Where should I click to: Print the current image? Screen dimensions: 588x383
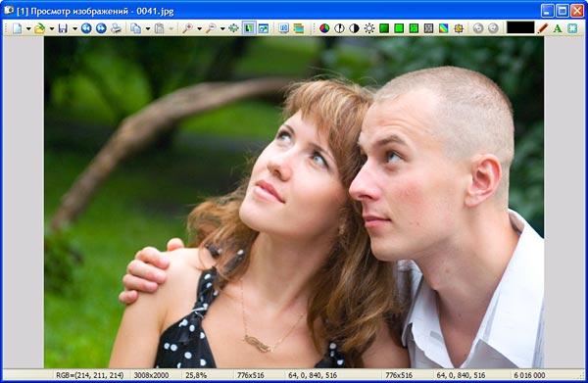(x=117, y=28)
